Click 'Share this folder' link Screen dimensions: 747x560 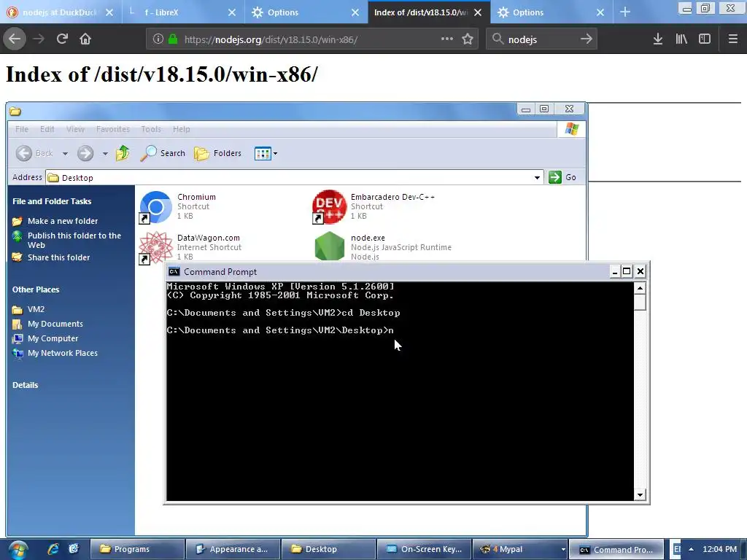(58, 257)
